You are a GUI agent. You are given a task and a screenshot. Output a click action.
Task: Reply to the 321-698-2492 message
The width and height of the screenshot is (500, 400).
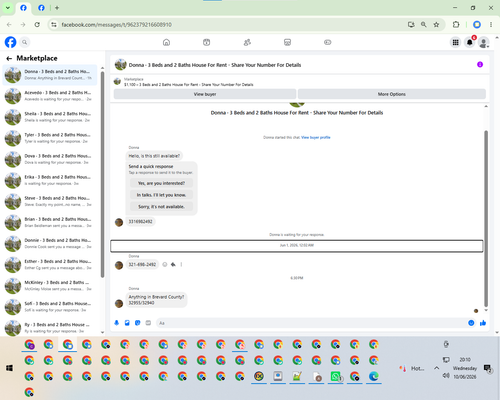[173, 265]
